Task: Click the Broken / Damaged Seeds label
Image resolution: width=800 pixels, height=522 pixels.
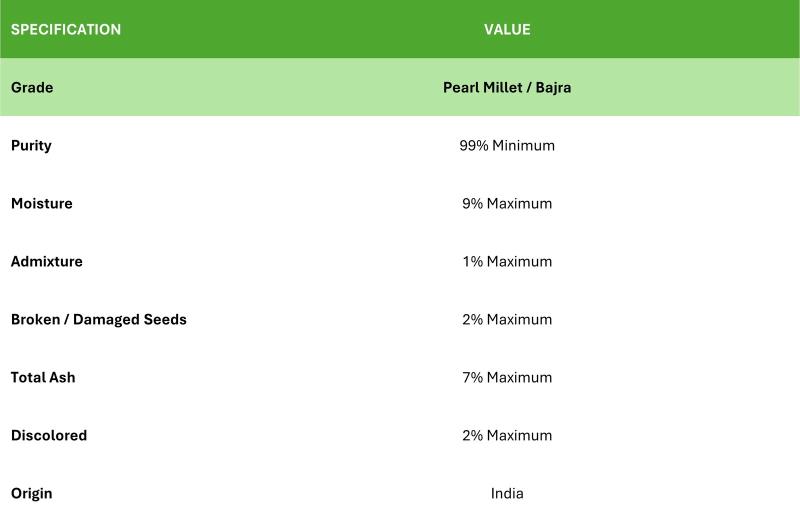Action: 99,319
